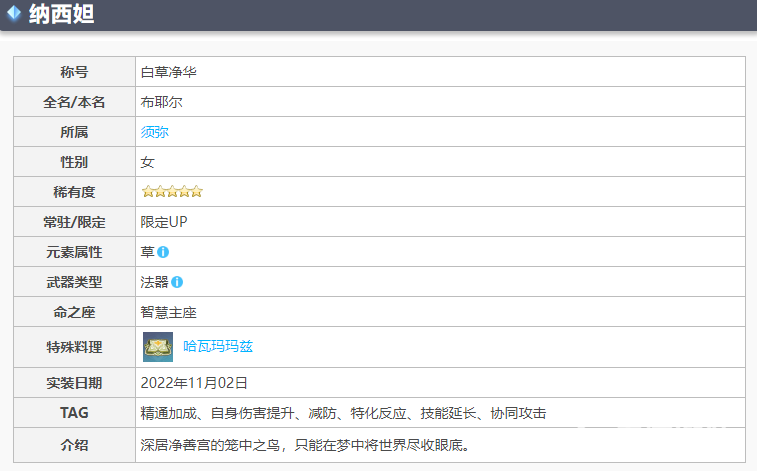Open the 哈瓦玛玛兹 dish thumbnail image
The image size is (757, 471).
click(158, 347)
